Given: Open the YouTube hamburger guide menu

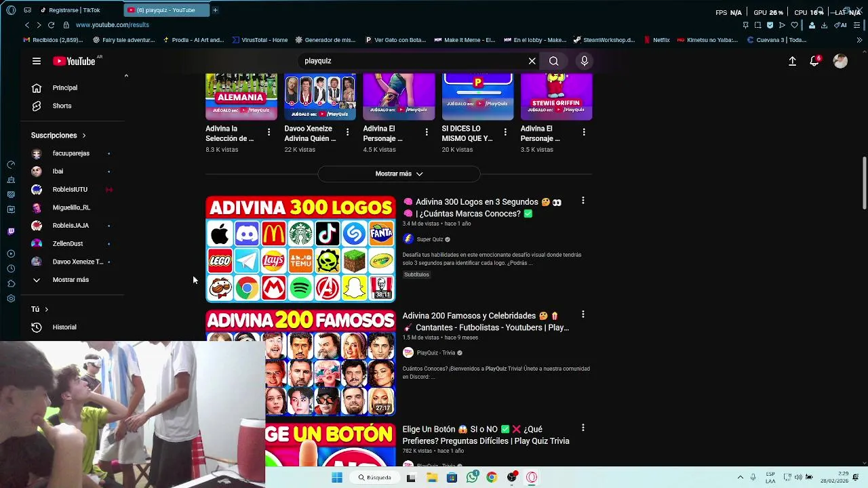Looking at the screenshot, I should point(37,61).
